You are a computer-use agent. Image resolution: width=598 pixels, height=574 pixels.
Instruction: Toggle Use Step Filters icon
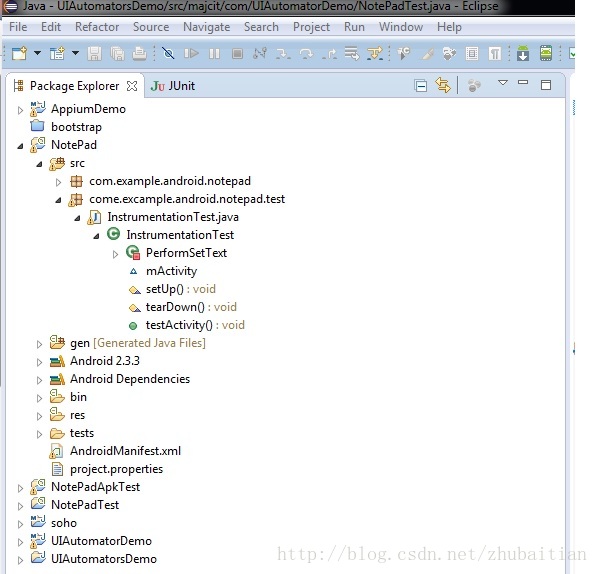(x=375, y=53)
